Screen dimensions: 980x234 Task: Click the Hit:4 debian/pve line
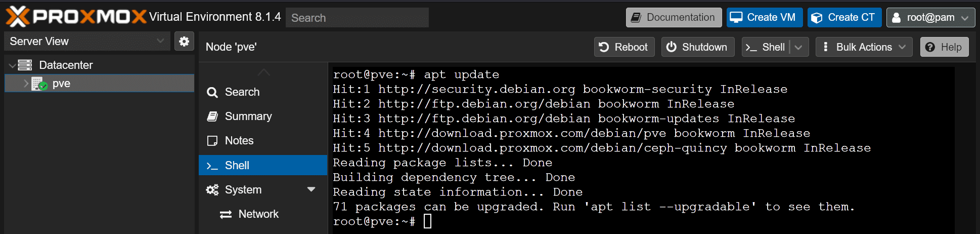(x=571, y=133)
